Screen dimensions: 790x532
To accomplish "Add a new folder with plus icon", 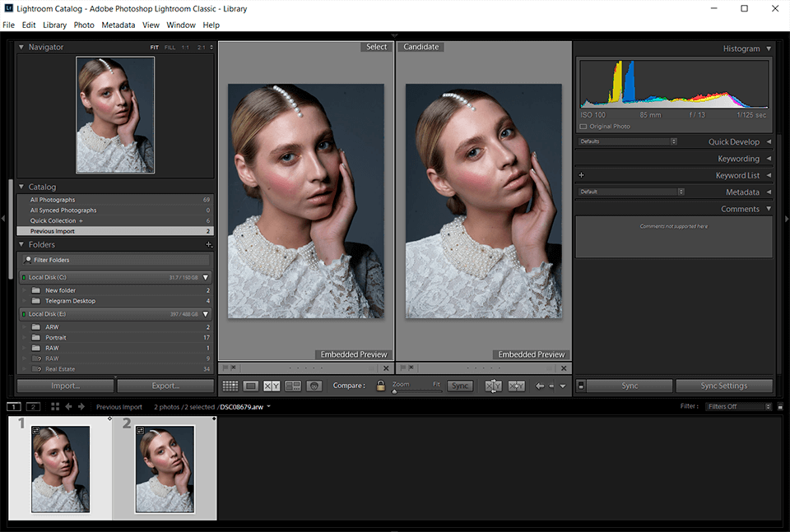I will pos(208,245).
